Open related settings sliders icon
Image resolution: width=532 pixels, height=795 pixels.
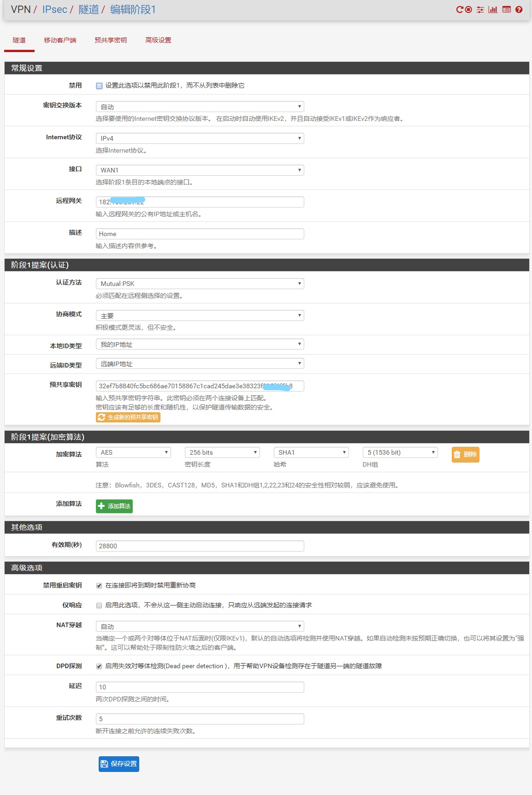click(480, 10)
